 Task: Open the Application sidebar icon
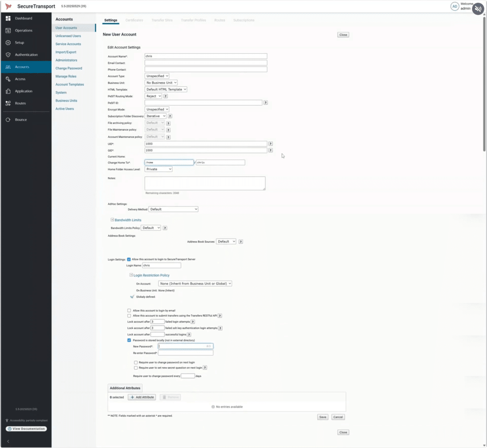coord(8,91)
